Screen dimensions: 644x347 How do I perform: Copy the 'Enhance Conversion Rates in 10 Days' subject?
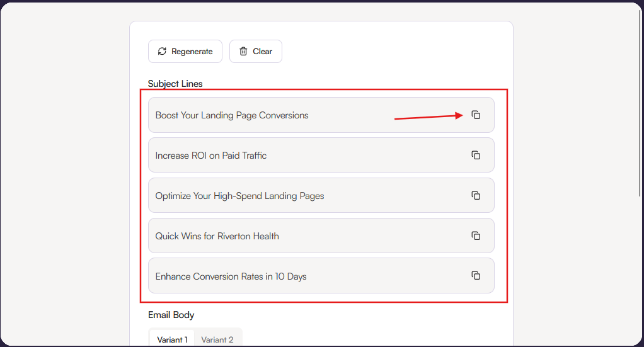[476, 276]
